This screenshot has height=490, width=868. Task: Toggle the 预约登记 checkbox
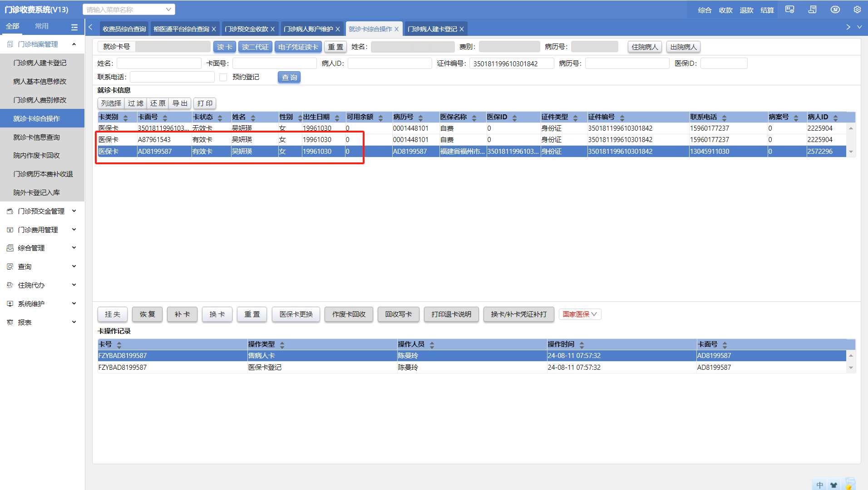(223, 77)
